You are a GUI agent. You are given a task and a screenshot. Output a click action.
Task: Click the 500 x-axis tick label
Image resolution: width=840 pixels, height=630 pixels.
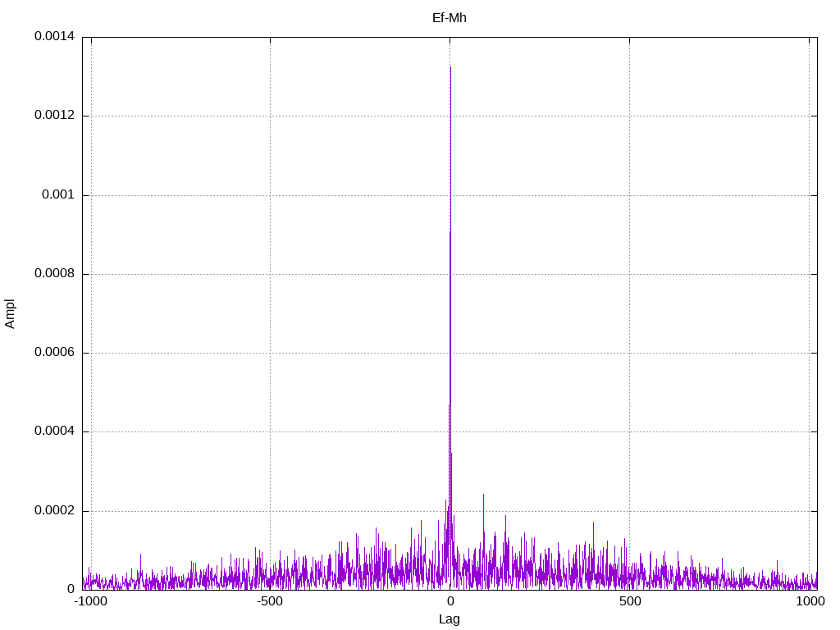(x=630, y=601)
